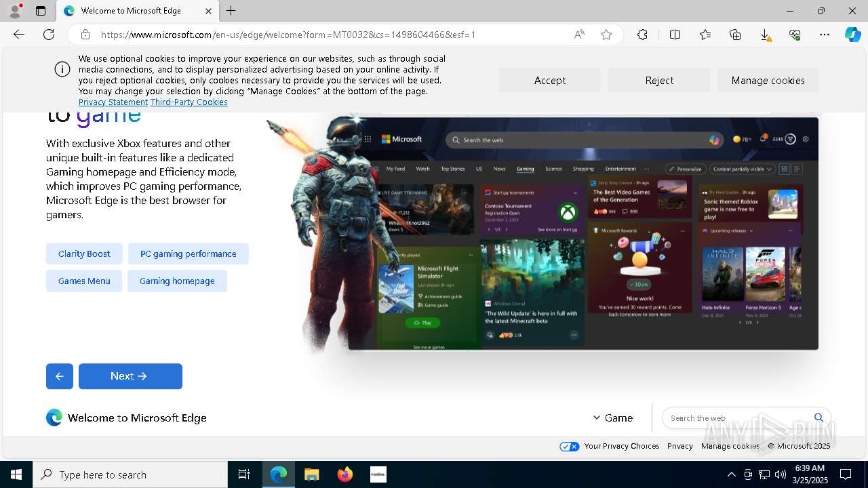Screen dimensions: 868x488
Task: Open the Copilot sidebar icon
Action: coord(853,35)
